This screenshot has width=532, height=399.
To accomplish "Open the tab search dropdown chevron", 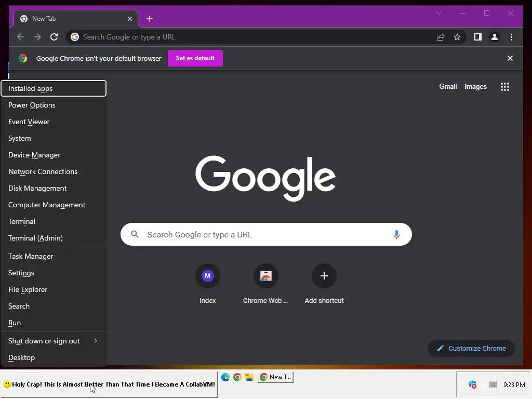I will pyautogui.click(x=438, y=13).
